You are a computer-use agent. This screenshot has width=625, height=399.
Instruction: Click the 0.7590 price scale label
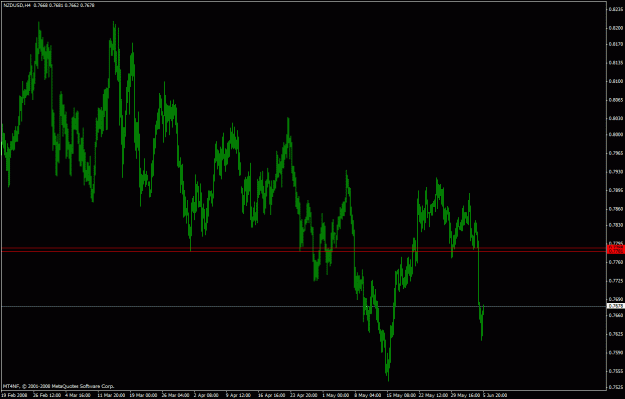tap(616, 352)
